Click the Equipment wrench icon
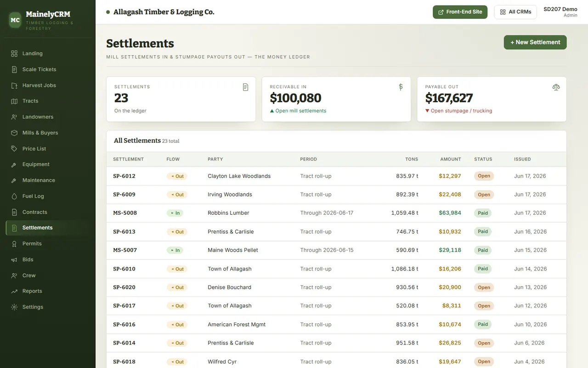588x368 pixels. pyautogui.click(x=14, y=164)
